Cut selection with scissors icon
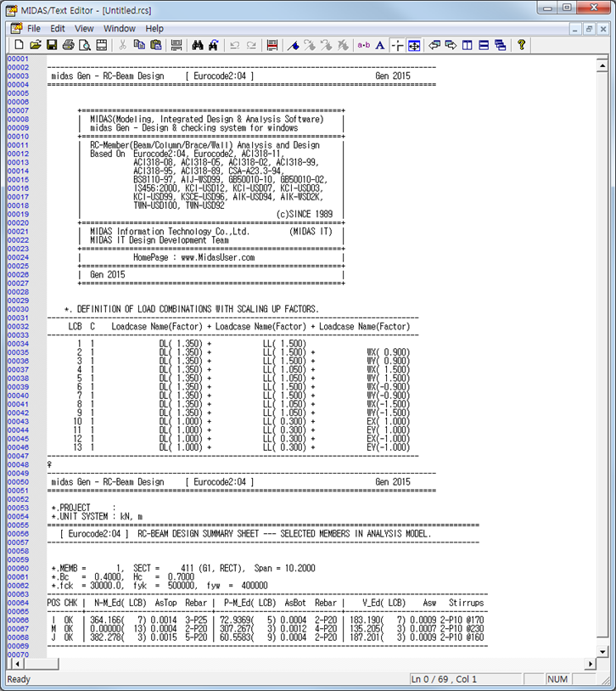616x691 pixels. [x=122, y=45]
